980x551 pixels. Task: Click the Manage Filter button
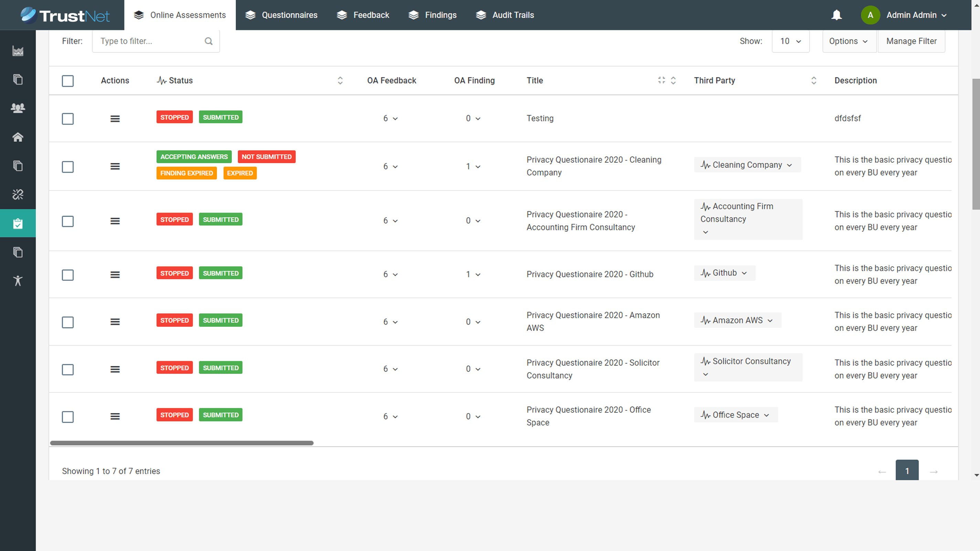pos(911,41)
